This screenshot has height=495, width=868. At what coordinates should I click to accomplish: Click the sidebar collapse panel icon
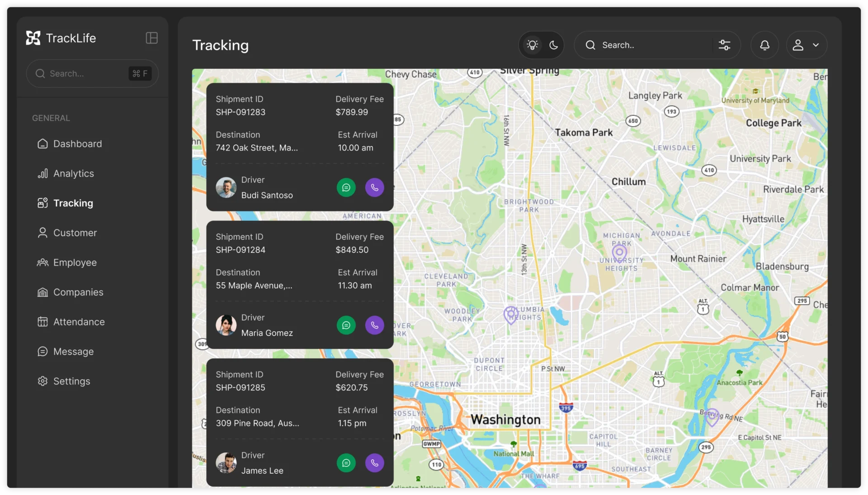pos(151,38)
